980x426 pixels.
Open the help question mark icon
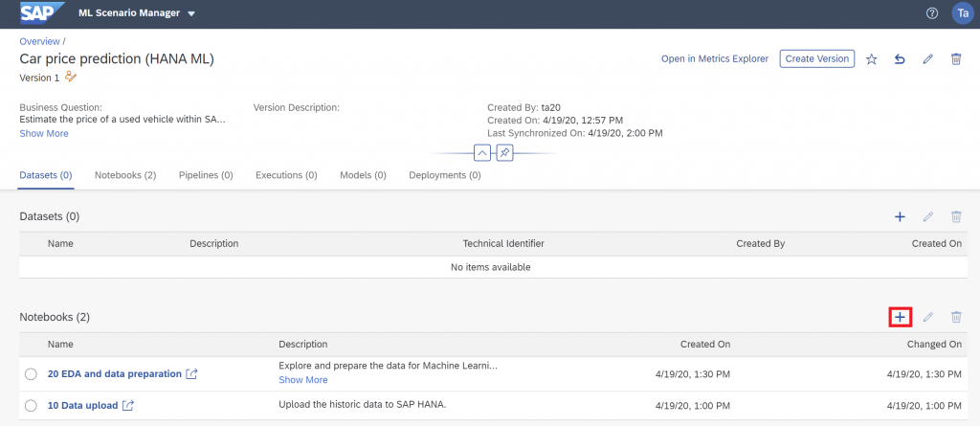[x=932, y=13]
